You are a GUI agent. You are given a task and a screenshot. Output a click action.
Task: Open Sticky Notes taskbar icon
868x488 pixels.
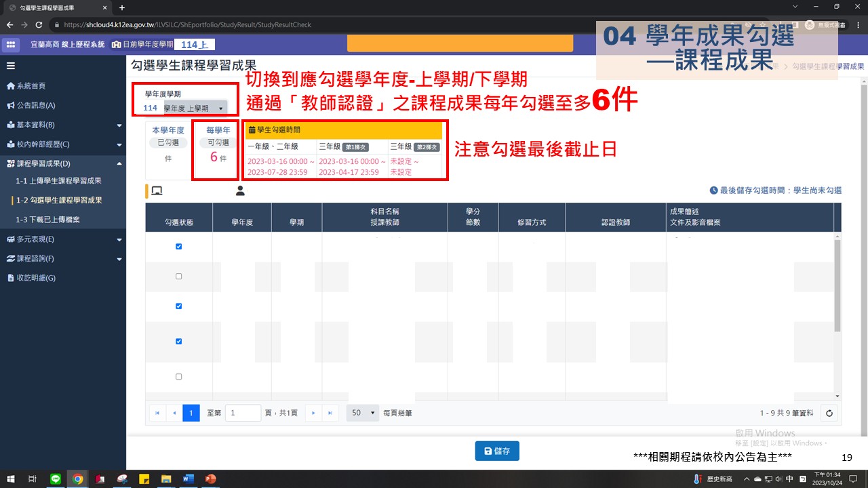click(144, 479)
